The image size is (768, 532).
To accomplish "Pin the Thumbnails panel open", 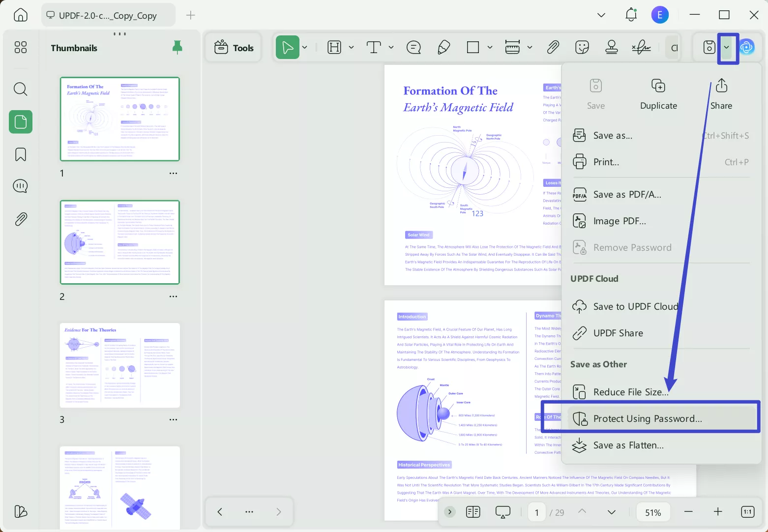I will coord(177,47).
